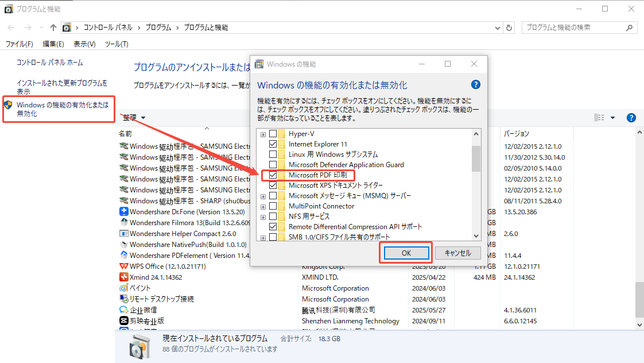The image size is (644, 363).
Task: Open address bar history dropdown chevron
Action: click(498, 28)
